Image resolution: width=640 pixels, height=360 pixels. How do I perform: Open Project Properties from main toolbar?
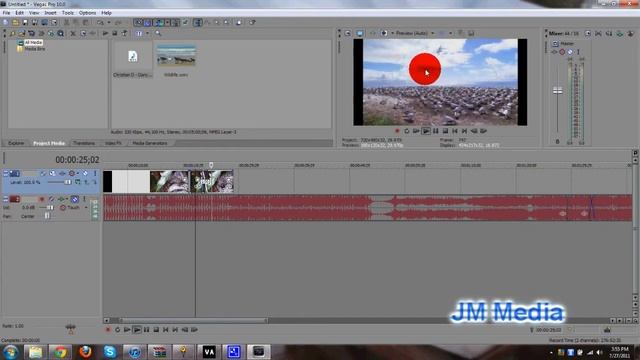pyautogui.click(x=53, y=22)
